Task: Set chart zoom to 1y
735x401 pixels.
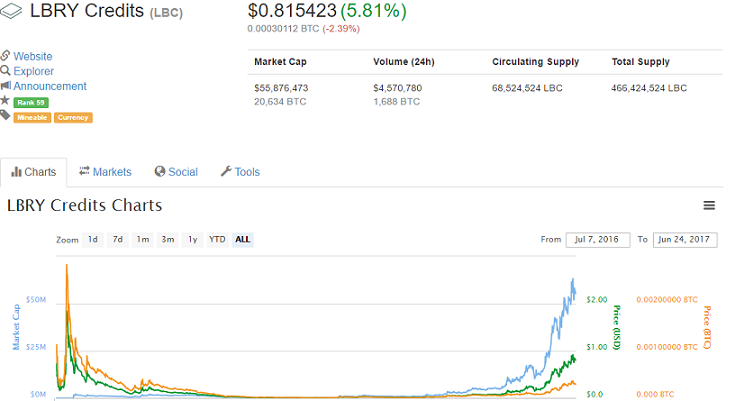Action: (193, 240)
